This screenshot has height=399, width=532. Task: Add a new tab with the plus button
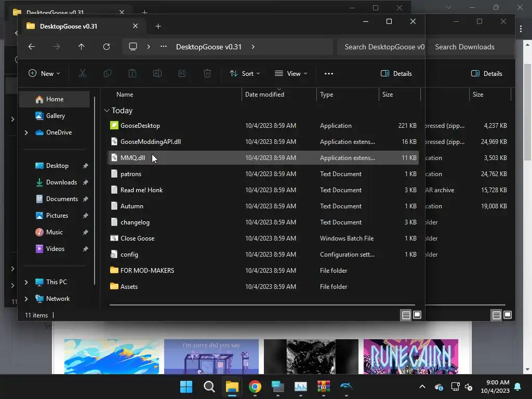pos(158,26)
